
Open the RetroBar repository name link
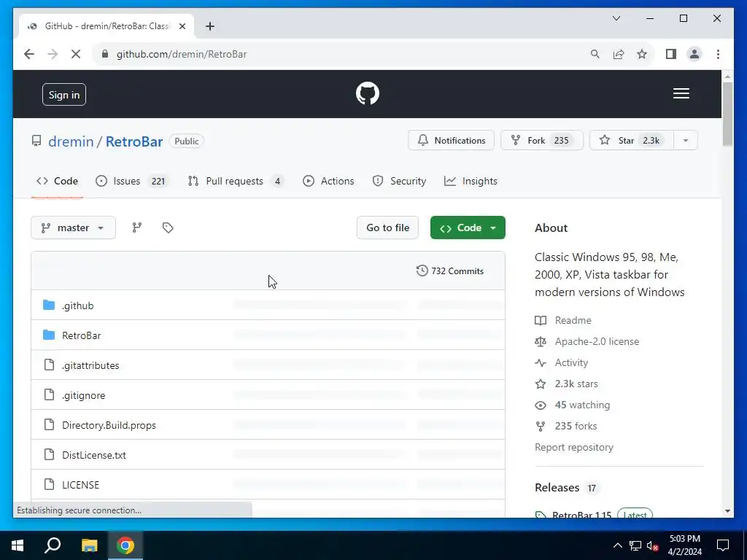click(134, 141)
